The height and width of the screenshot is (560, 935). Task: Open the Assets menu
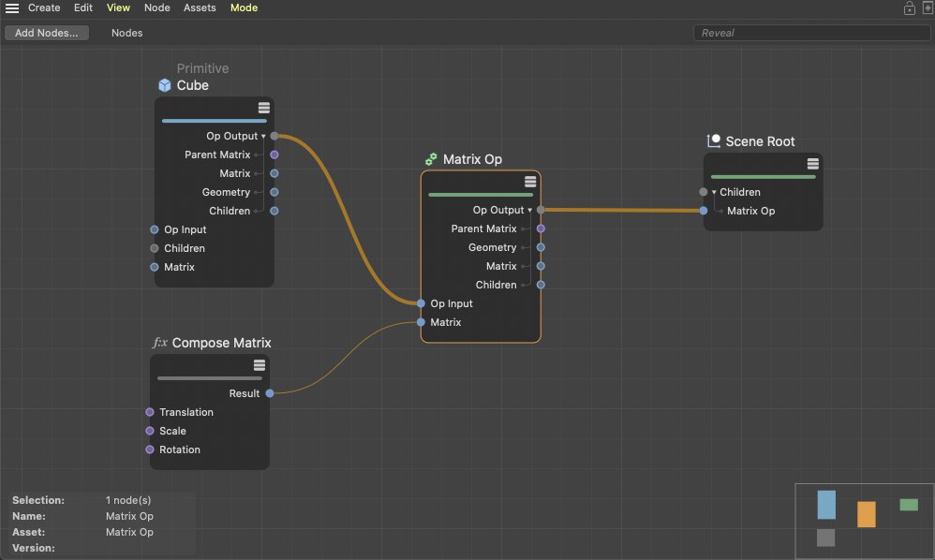tap(200, 7)
